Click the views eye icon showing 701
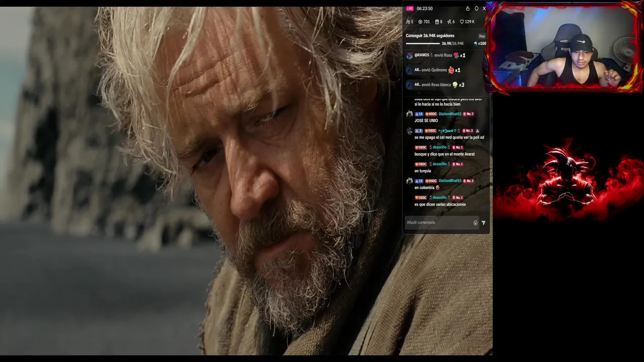The image size is (644, 362). [421, 22]
